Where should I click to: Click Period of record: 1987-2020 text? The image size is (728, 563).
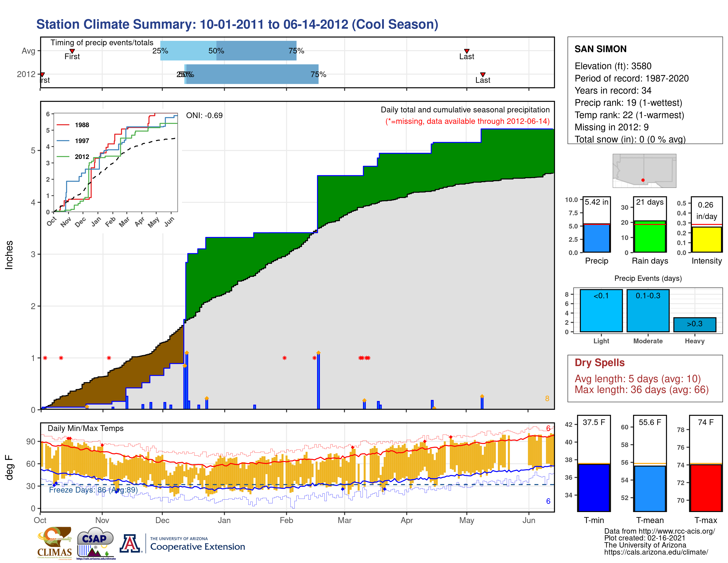[x=632, y=78]
